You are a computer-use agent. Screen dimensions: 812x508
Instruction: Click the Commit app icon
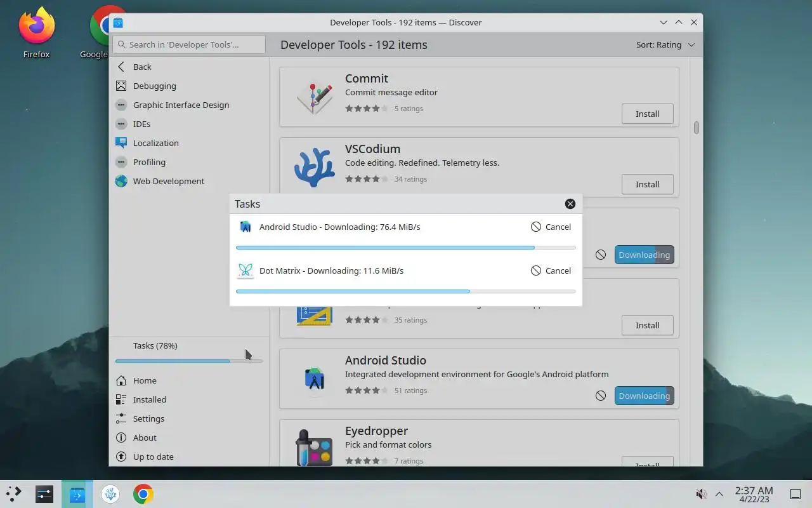pyautogui.click(x=315, y=97)
